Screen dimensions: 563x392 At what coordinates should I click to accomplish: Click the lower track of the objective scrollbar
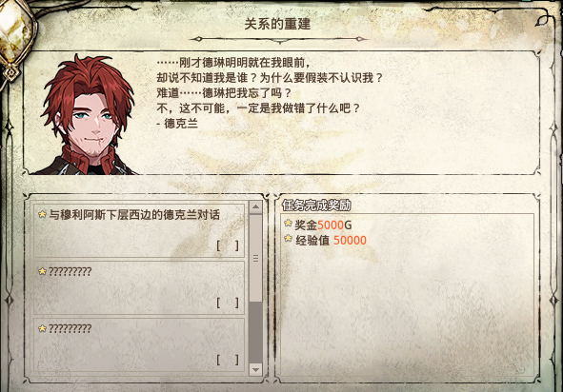(255, 332)
